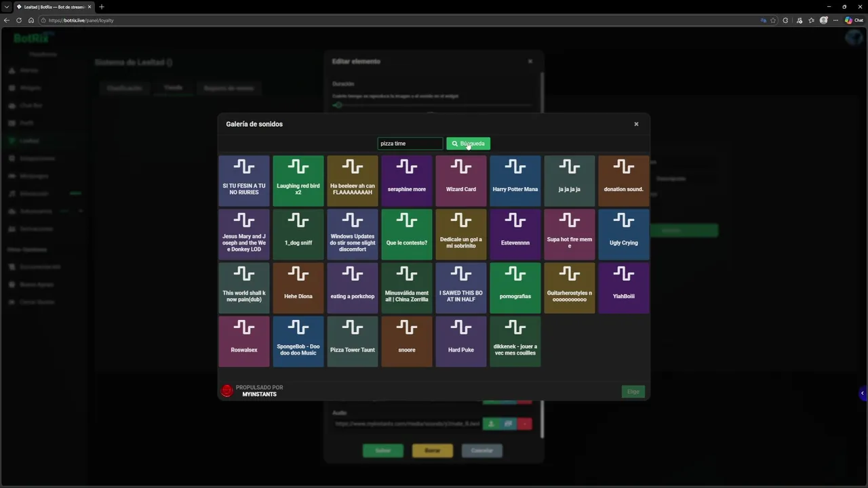Screen dimensions: 868x488
Task: Choose 'dikkenek - jouer avec mes couilles' sound
Action: [515, 341]
